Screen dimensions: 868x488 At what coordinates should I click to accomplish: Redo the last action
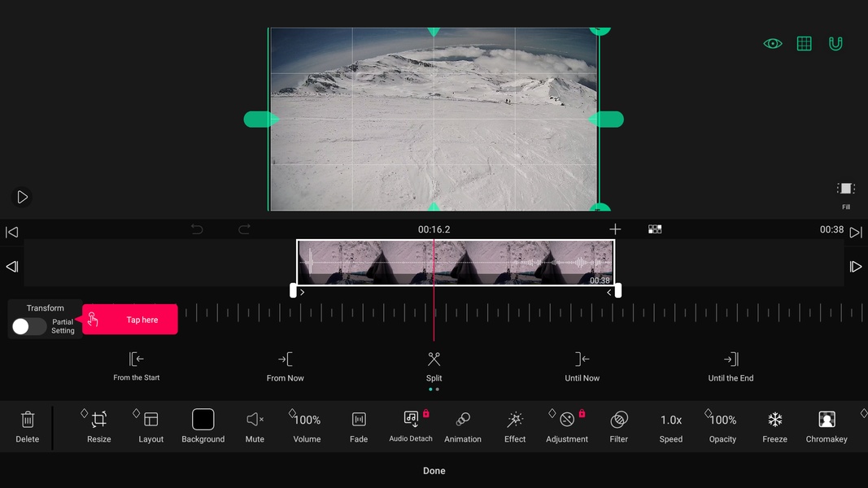(244, 229)
